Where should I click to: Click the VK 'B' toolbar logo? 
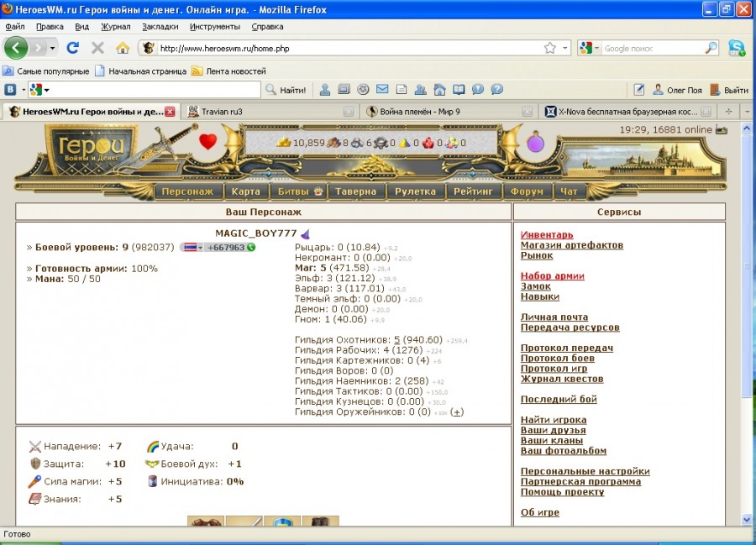[x=10, y=90]
